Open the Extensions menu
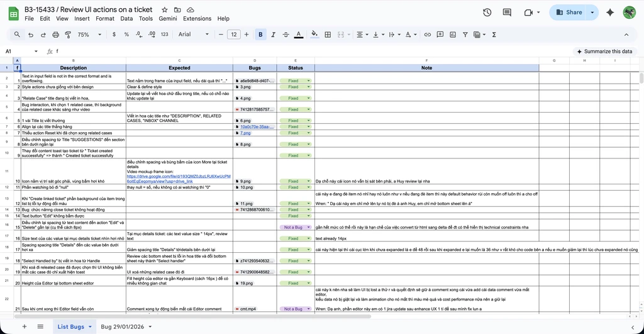The width and height of the screenshot is (644, 334). coord(197,18)
